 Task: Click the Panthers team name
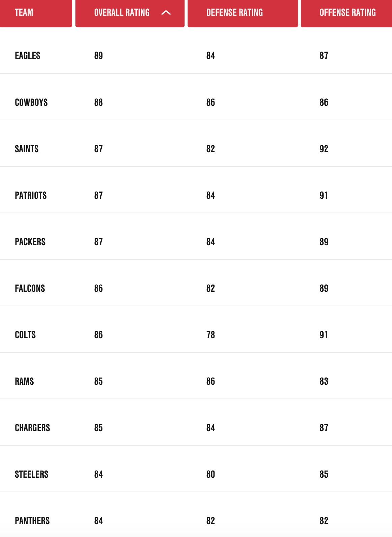tap(32, 521)
